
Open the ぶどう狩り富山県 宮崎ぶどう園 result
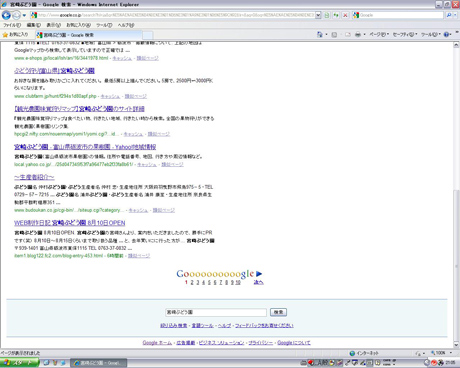tap(54, 71)
